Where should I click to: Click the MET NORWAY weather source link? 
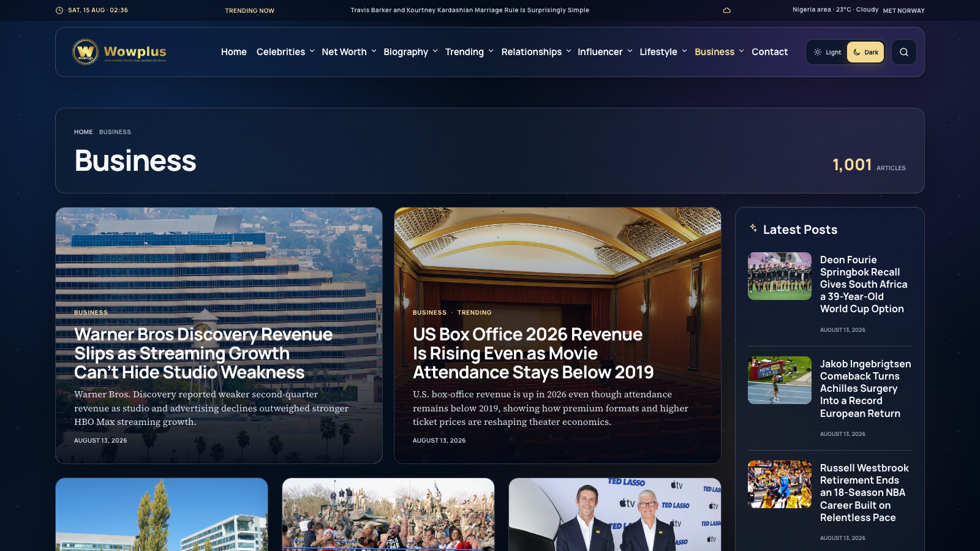pyautogui.click(x=904, y=10)
